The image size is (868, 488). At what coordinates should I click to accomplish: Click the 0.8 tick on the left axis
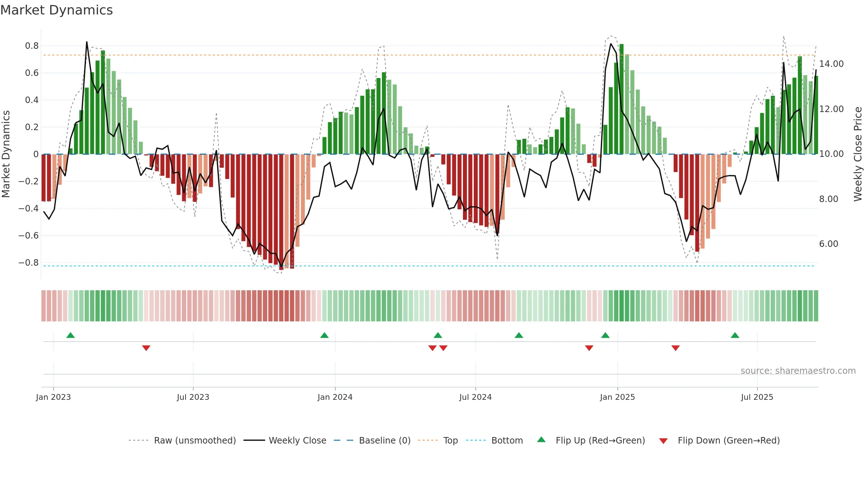tap(32, 46)
